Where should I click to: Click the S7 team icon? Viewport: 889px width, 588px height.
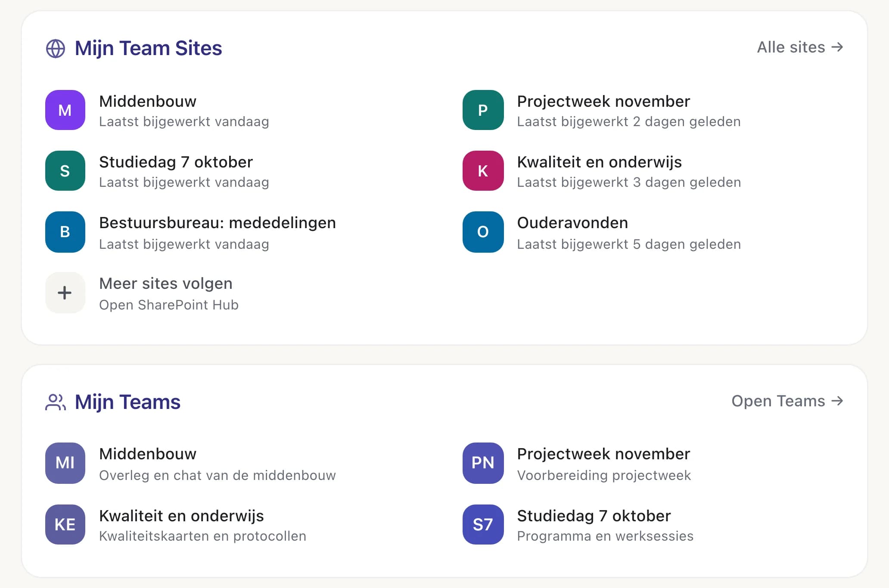483,524
